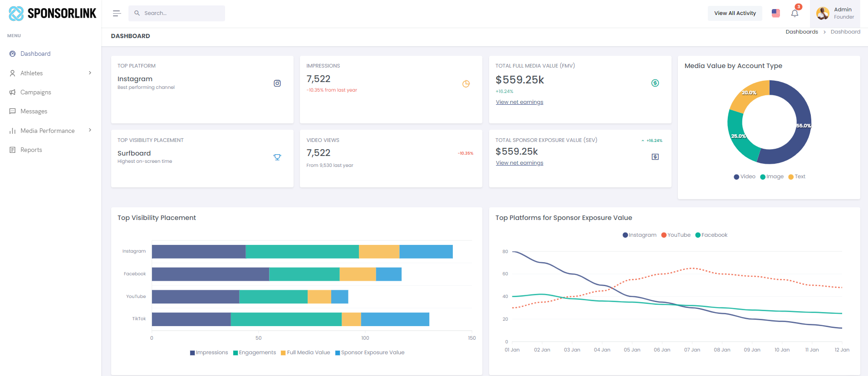The height and width of the screenshot is (376, 868).
Task: Click the Video legend color swatch in donut chart
Action: (x=736, y=177)
